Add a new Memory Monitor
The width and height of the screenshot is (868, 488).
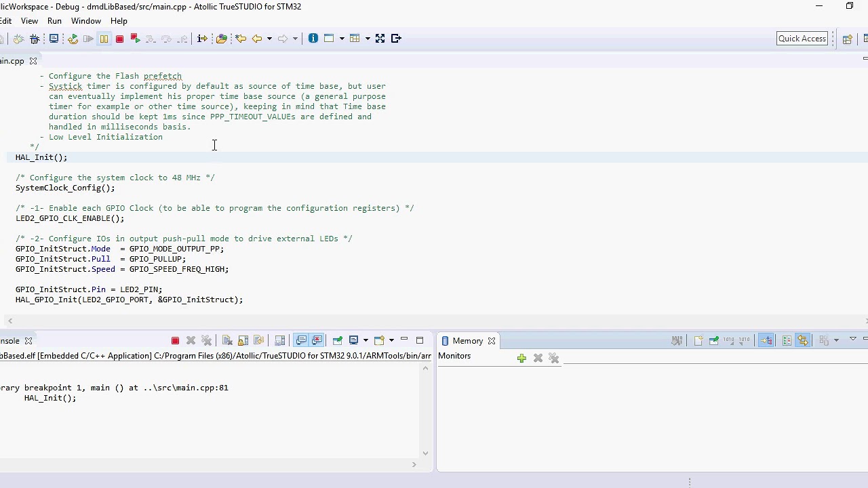(521, 358)
